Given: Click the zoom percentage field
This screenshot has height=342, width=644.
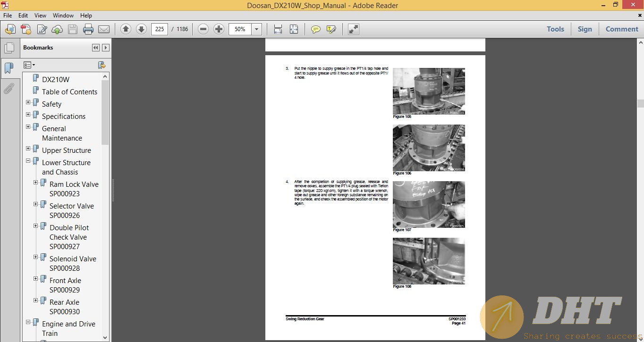Looking at the screenshot, I should pyautogui.click(x=240, y=29).
